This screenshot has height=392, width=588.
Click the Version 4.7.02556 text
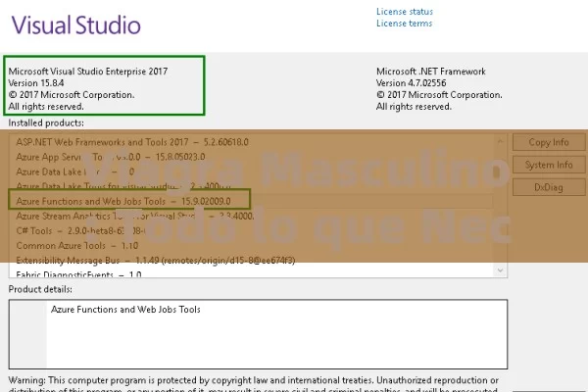tap(411, 83)
